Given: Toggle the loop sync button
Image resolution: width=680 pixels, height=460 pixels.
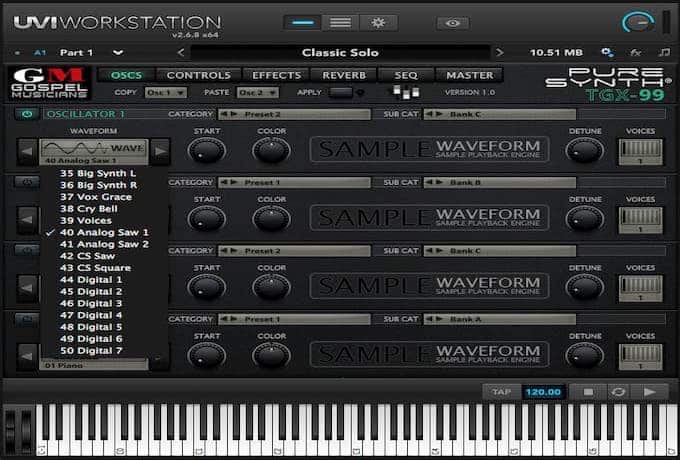Looking at the screenshot, I should pos(618,392).
